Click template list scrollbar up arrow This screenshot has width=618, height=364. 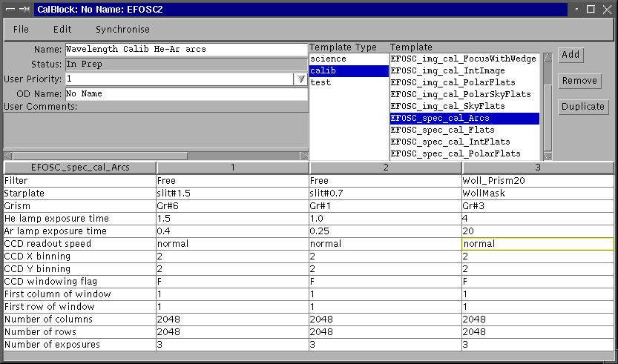(x=548, y=58)
